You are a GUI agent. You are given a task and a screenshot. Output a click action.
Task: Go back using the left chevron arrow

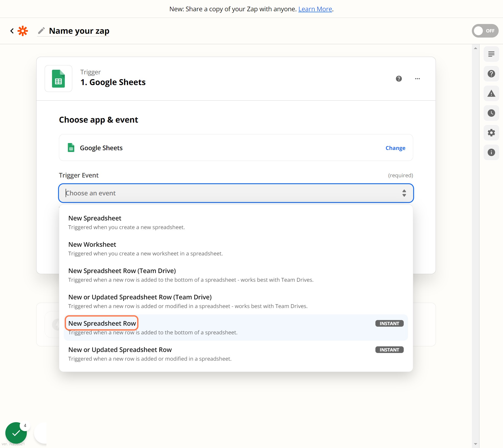pyautogui.click(x=12, y=31)
